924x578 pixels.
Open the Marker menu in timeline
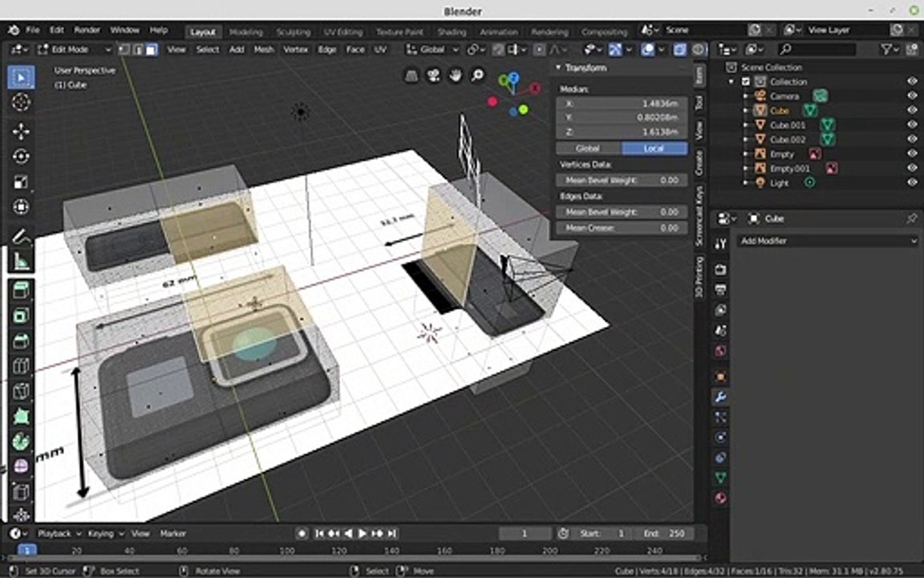coord(172,533)
